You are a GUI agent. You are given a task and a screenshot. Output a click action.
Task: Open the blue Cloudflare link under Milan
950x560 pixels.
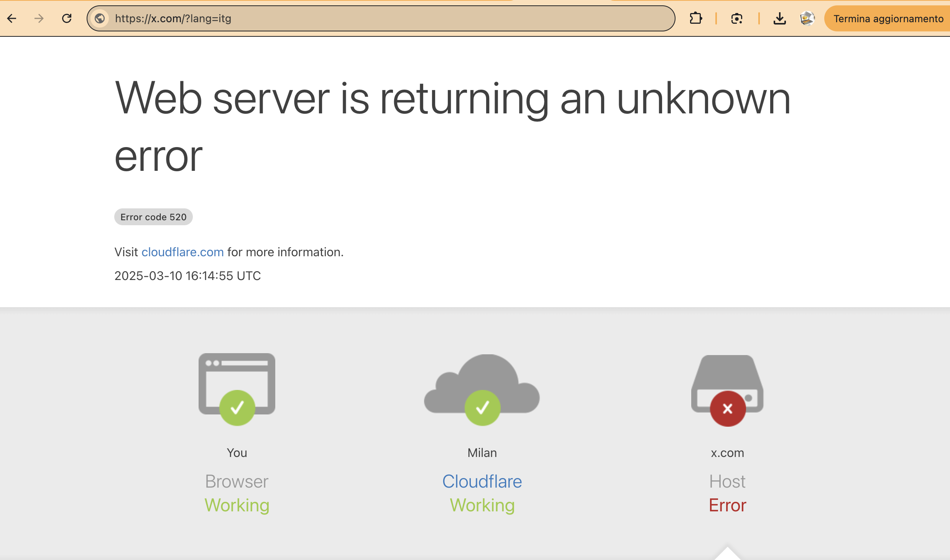[482, 481]
